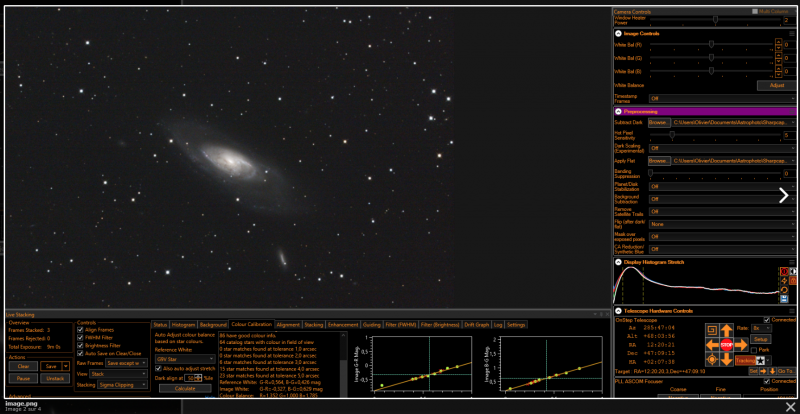Toggle the FWHM Filter checkbox
The image size is (800, 414).
pyautogui.click(x=80, y=338)
